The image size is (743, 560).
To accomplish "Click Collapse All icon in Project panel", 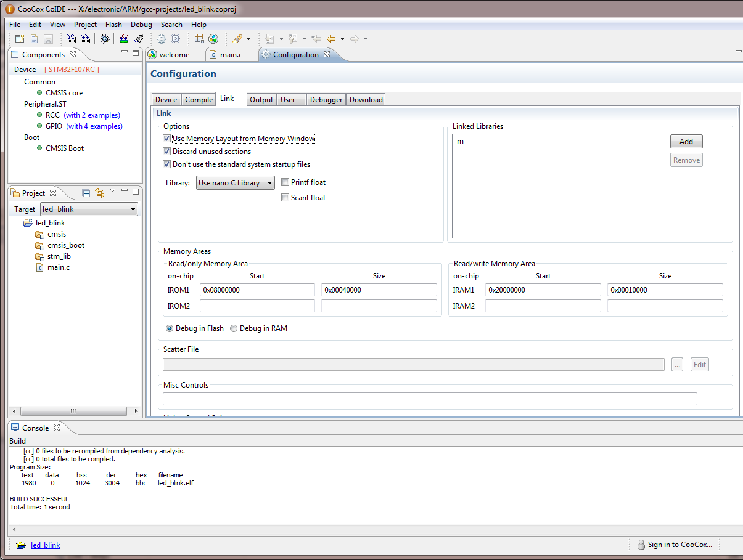I will click(86, 193).
